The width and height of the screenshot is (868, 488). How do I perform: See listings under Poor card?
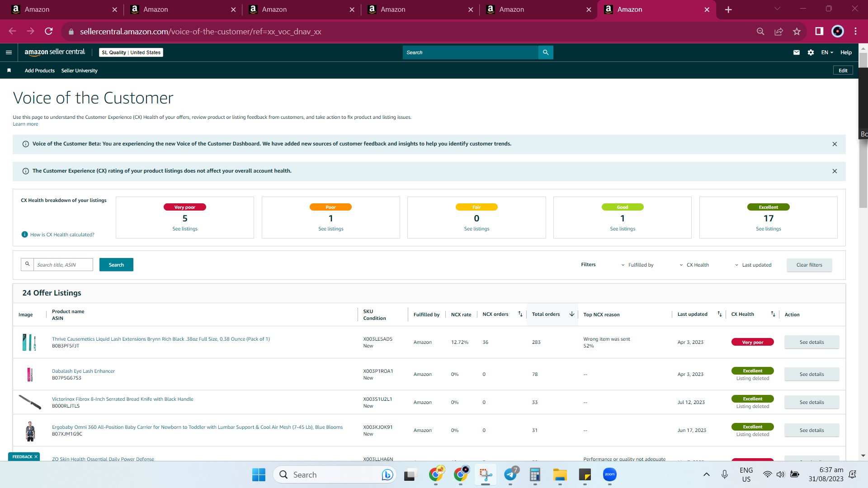pos(331,229)
